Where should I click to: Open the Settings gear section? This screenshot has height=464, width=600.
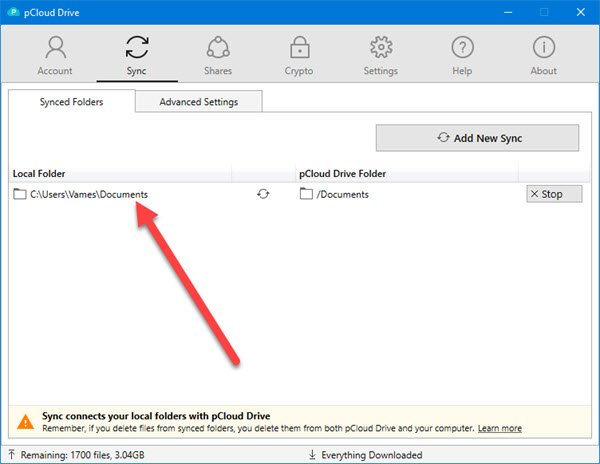coord(381,55)
